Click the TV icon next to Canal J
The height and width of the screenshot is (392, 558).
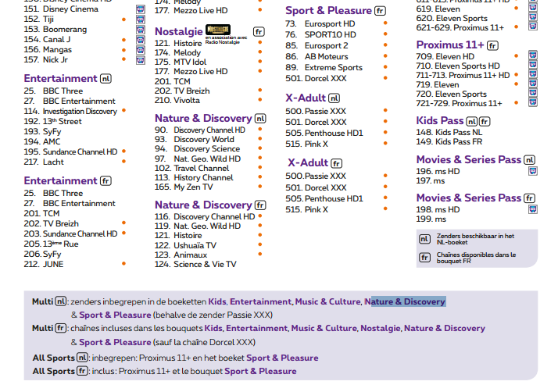pyautogui.click(x=140, y=40)
